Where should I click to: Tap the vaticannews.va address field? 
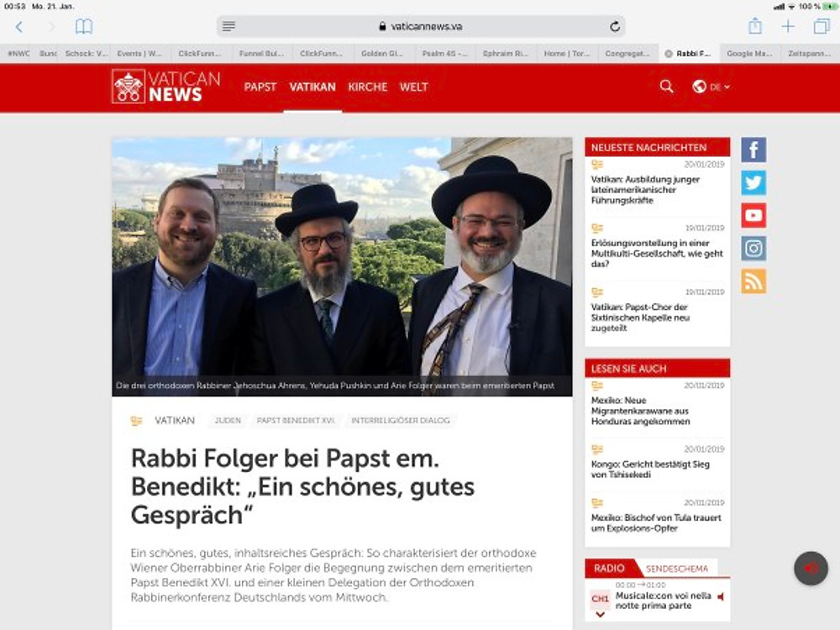click(x=421, y=26)
